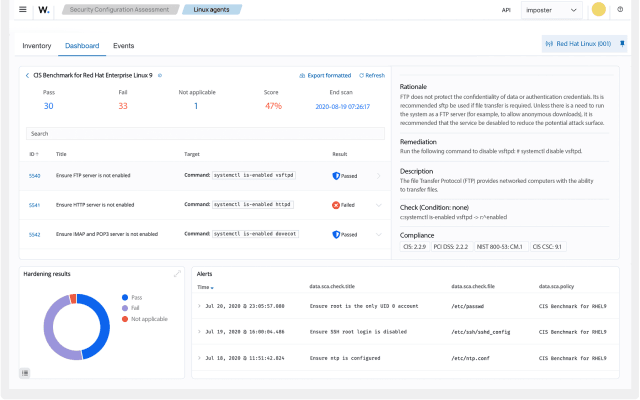The image size is (640, 400).
Task: Click the Title column header
Action: tap(61, 154)
